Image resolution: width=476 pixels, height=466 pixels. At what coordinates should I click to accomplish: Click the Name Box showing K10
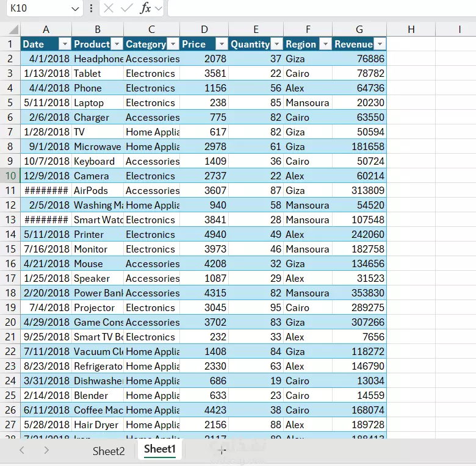point(45,8)
